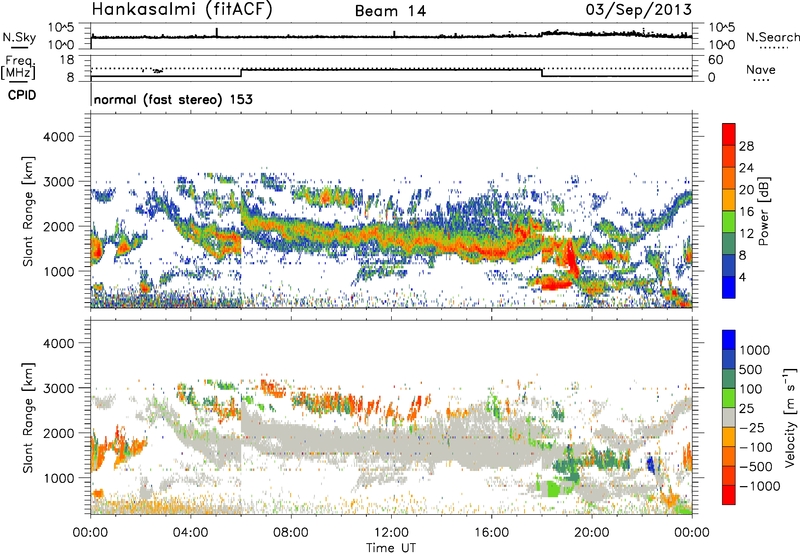Click the power colorbar red top segment
This screenshot has height=554, width=800.
point(729,134)
